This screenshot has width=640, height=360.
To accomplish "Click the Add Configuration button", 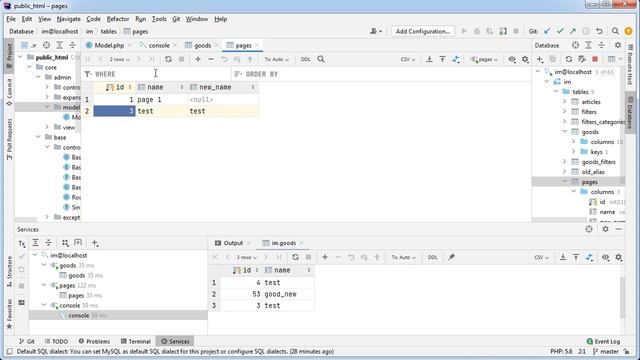I will 422,31.
